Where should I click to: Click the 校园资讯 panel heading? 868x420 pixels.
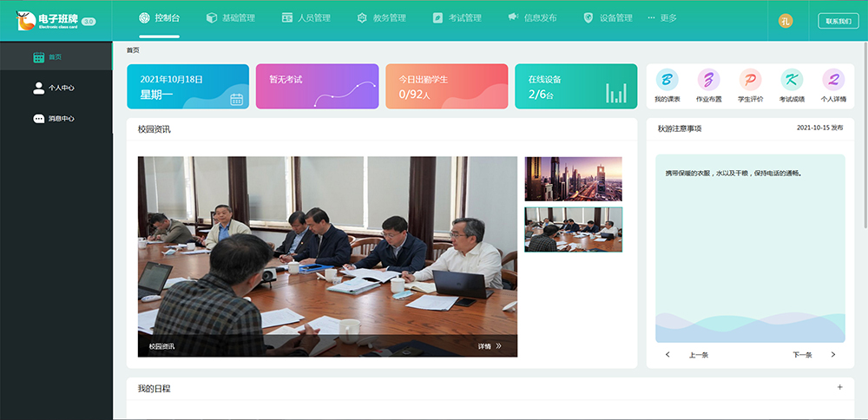[154, 129]
